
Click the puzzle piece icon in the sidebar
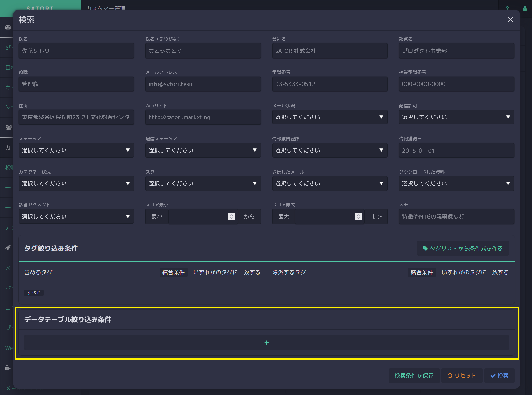point(8,368)
